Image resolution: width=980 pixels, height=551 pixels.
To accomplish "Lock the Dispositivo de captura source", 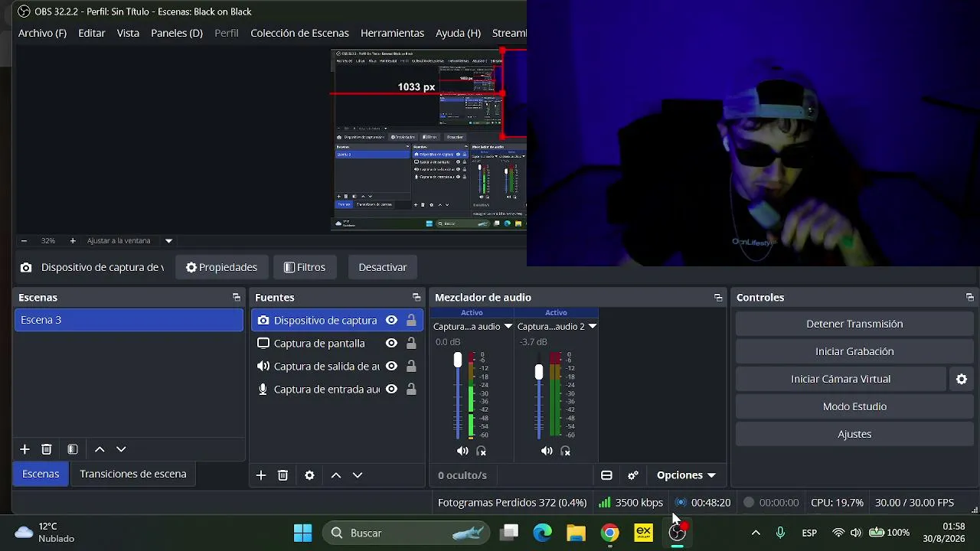I will (411, 321).
